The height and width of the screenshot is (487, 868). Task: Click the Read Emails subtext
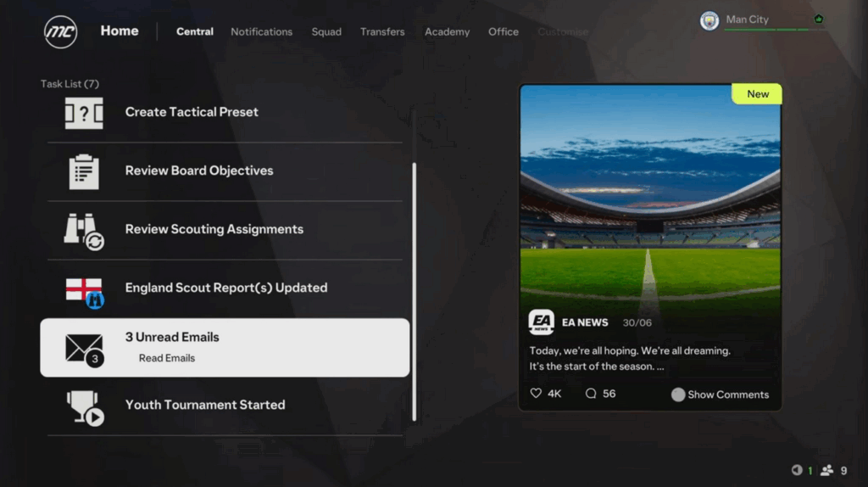pyautogui.click(x=167, y=358)
